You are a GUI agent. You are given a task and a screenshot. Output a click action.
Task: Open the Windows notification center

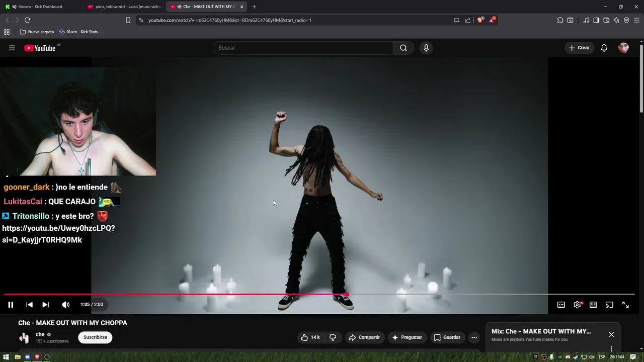click(633, 357)
